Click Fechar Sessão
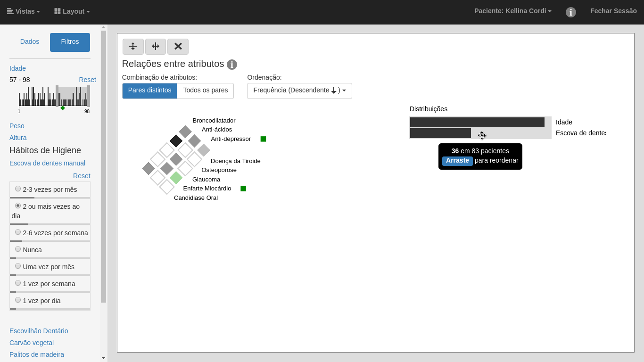Image resolution: width=644 pixels, height=362 pixels. 613,11
